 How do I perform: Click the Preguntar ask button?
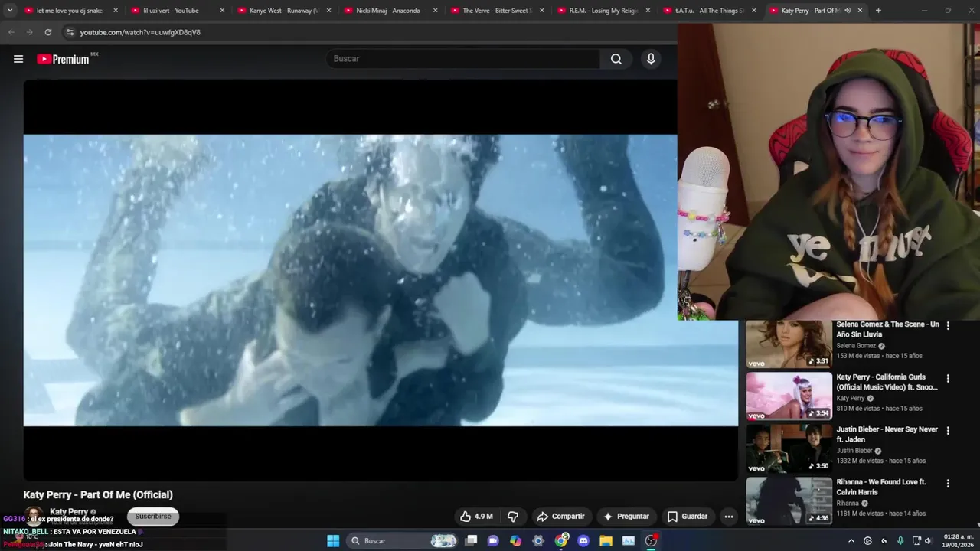[x=626, y=517]
